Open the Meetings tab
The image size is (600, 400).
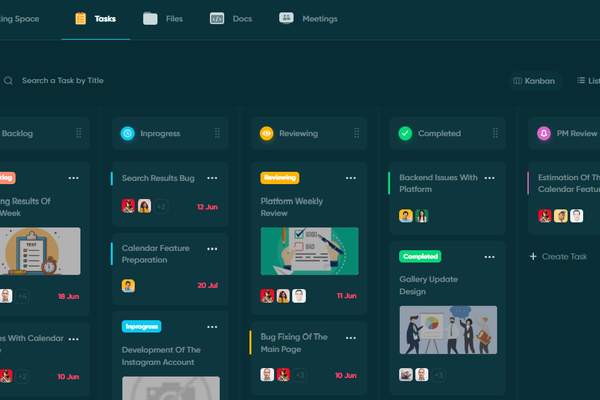coord(308,18)
